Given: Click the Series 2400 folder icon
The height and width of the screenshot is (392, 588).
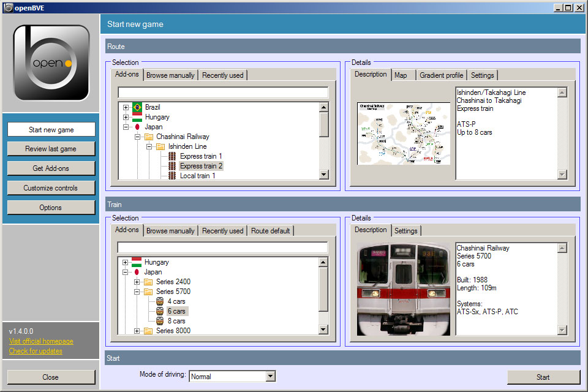Looking at the screenshot, I should pyautogui.click(x=148, y=282).
